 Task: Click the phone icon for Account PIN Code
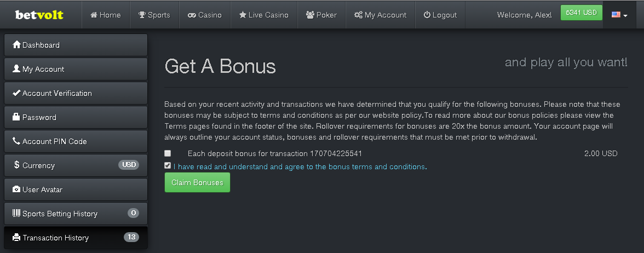coord(16,141)
